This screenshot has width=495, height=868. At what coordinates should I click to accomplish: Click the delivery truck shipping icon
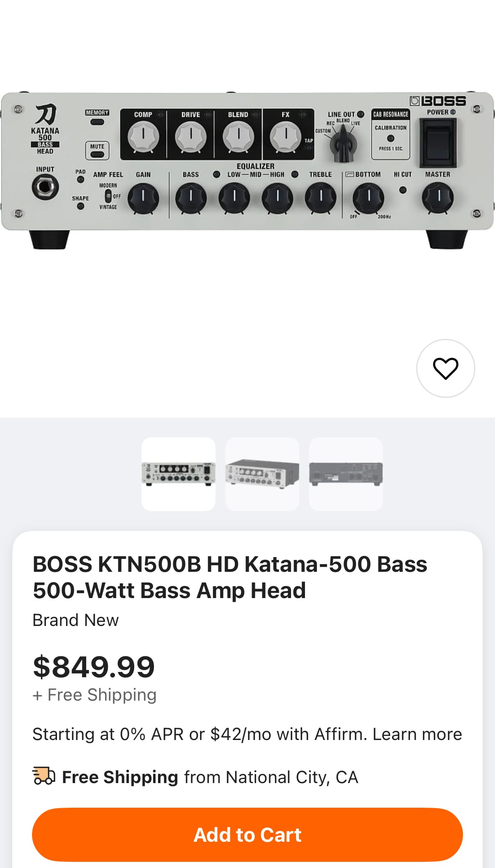(44, 776)
